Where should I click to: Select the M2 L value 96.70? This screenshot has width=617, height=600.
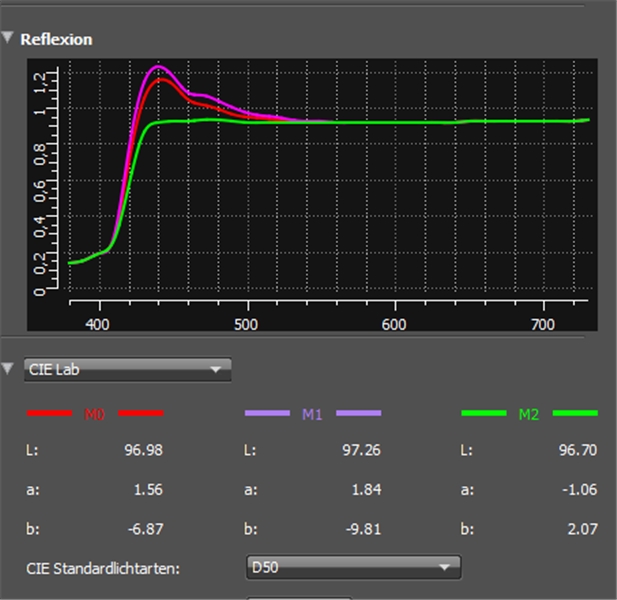tap(576, 450)
